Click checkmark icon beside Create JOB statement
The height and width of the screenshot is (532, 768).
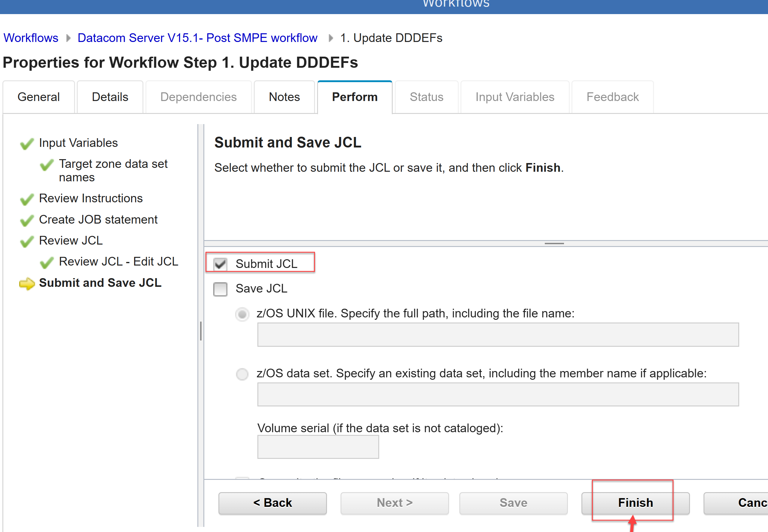coord(27,221)
